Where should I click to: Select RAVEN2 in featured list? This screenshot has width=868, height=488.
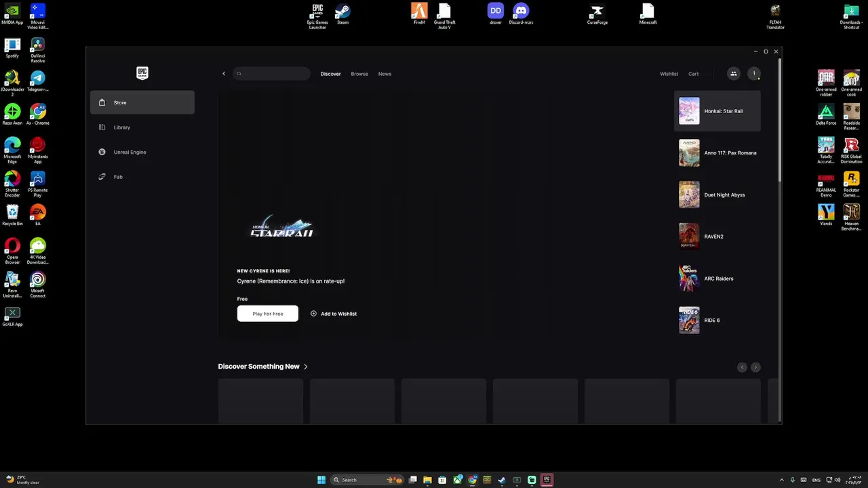717,237
